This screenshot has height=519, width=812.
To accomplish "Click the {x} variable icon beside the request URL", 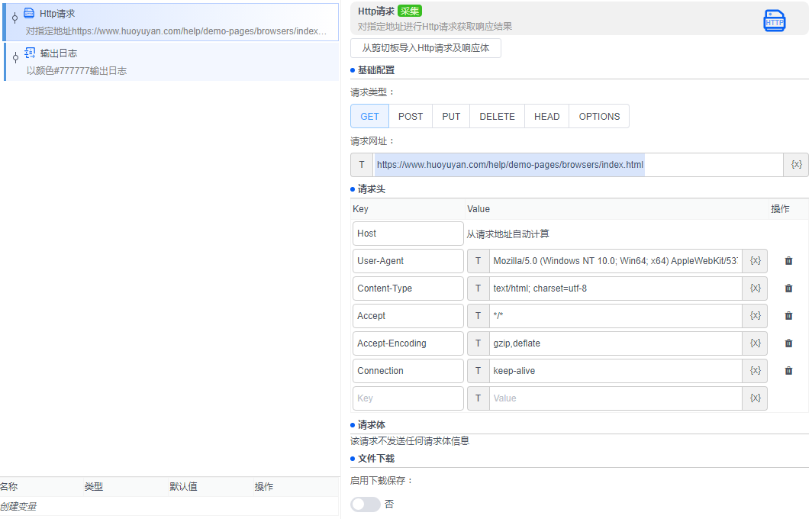I will 796,164.
